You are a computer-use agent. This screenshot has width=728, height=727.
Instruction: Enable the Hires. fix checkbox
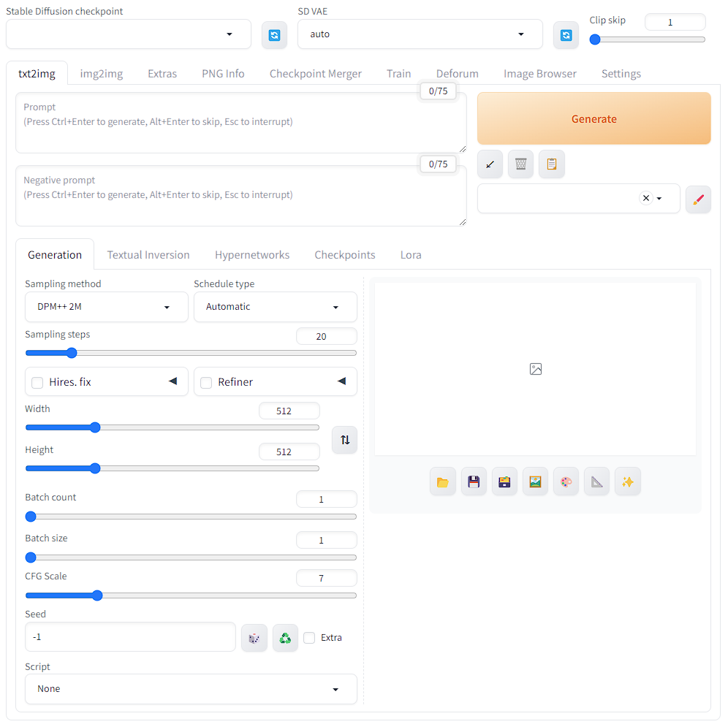coord(37,382)
